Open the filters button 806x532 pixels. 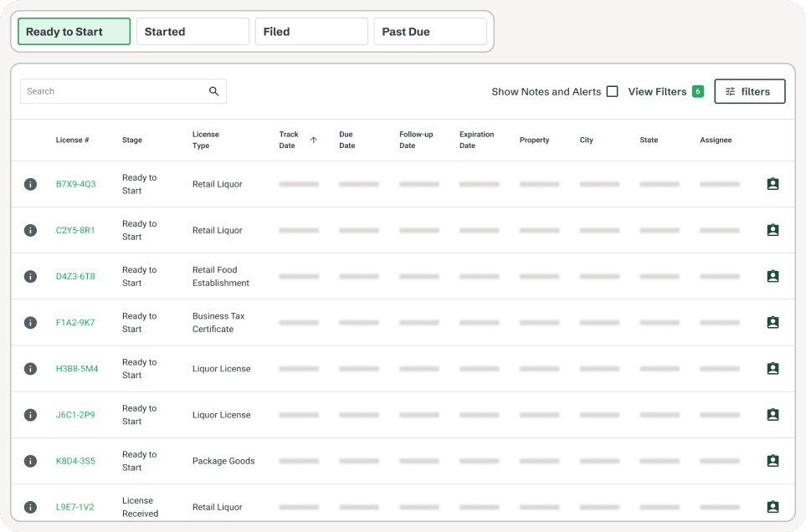[749, 91]
